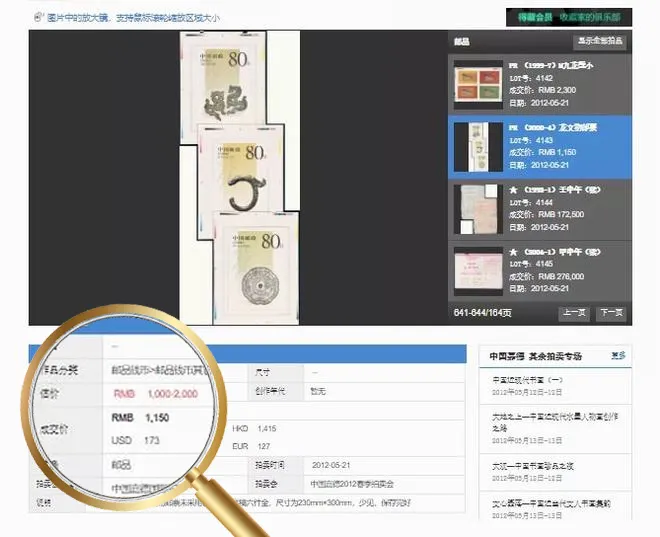Click the 邮品 heading in the lot panel

(x=462, y=42)
